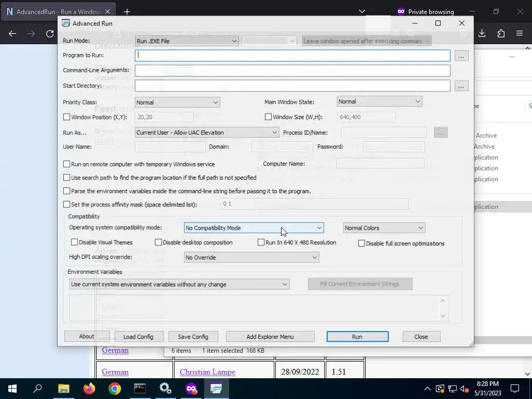Open the Christian Lampe link on webpage
Viewport: 532px width, 399px height.
coord(207,372)
